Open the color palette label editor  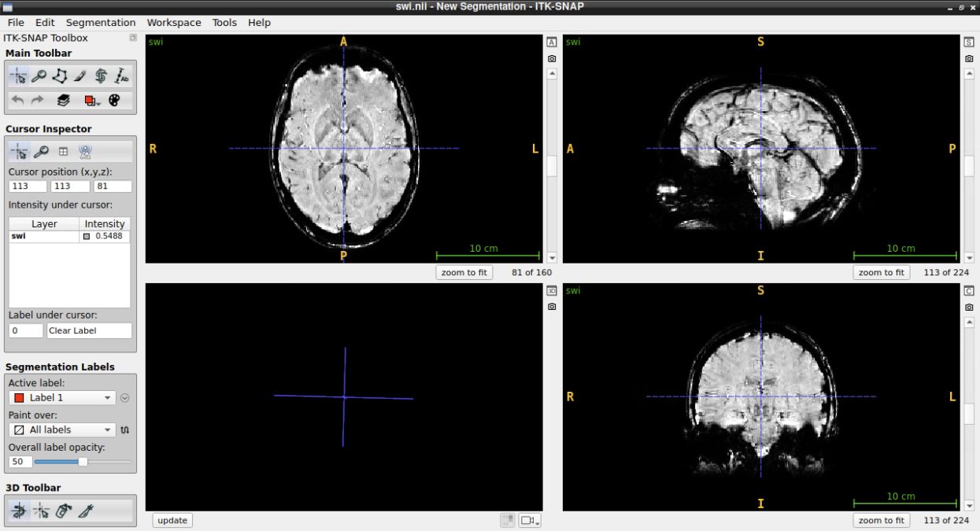coord(114,100)
